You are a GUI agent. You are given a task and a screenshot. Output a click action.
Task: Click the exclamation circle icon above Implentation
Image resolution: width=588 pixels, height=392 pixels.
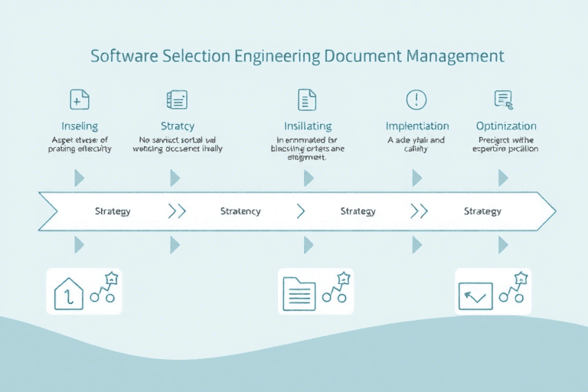[x=416, y=100]
